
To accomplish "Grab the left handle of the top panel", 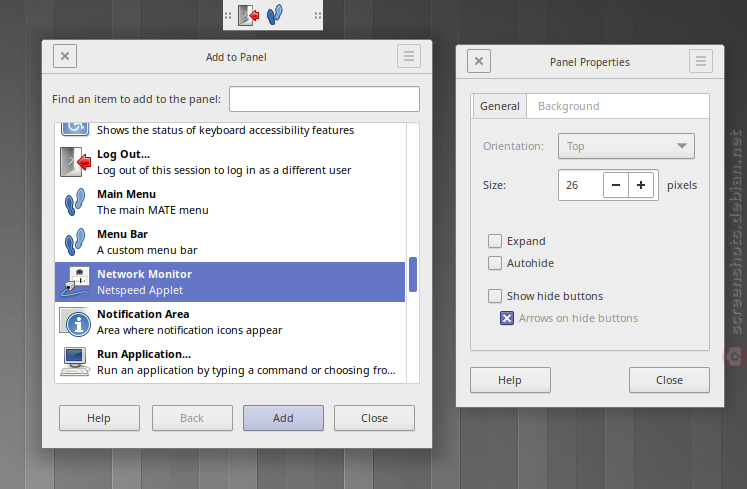I will coord(228,15).
